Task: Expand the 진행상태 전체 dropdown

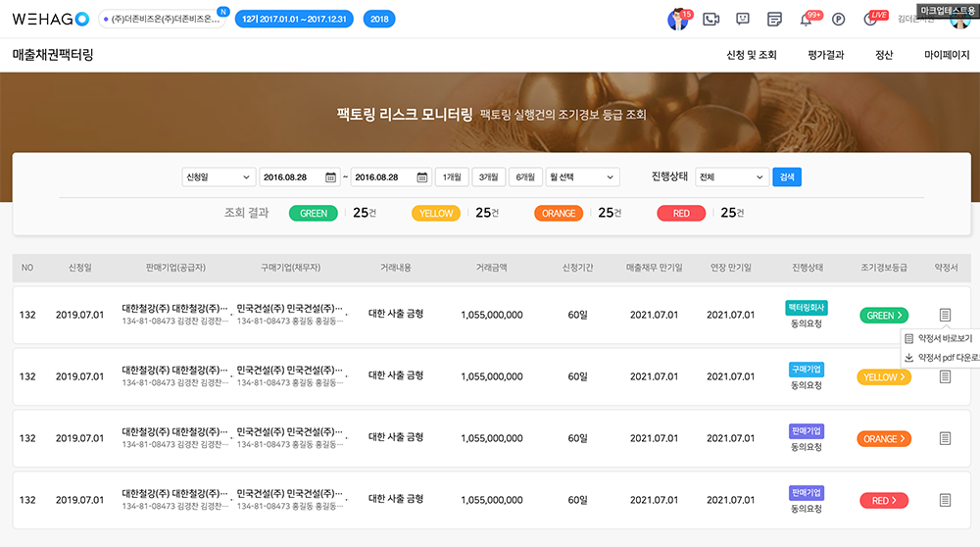Action: [x=731, y=177]
